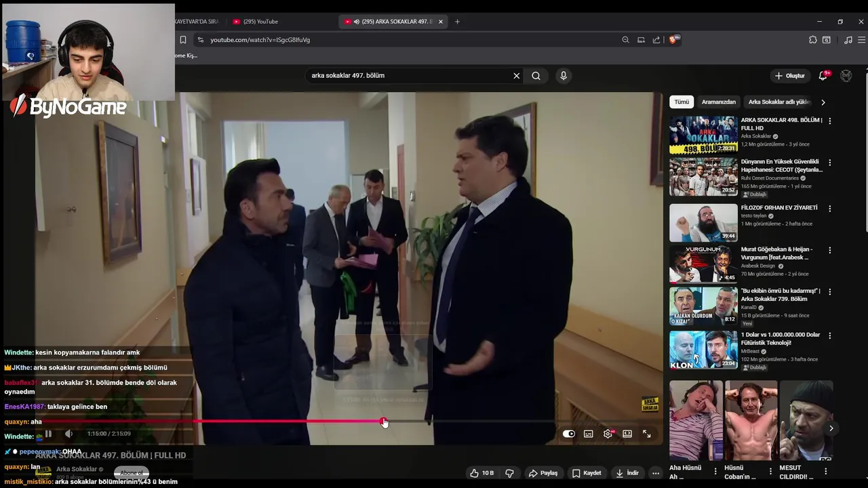Open options for CECOT hapishanesi video
The width and height of the screenshot is (868, 488).
coord(830,163)
